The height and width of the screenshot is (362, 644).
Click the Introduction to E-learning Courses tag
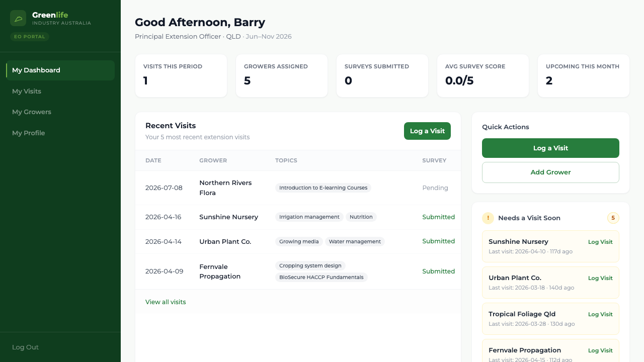323,188
